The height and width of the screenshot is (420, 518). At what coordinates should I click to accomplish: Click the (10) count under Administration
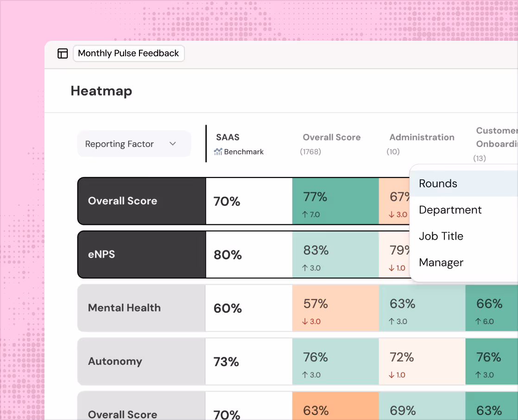(393, 152)
